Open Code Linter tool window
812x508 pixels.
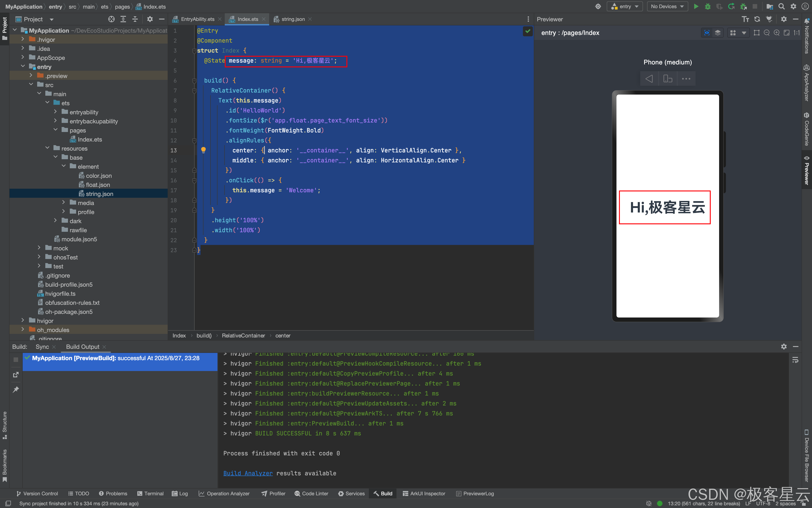pos(311,493)
